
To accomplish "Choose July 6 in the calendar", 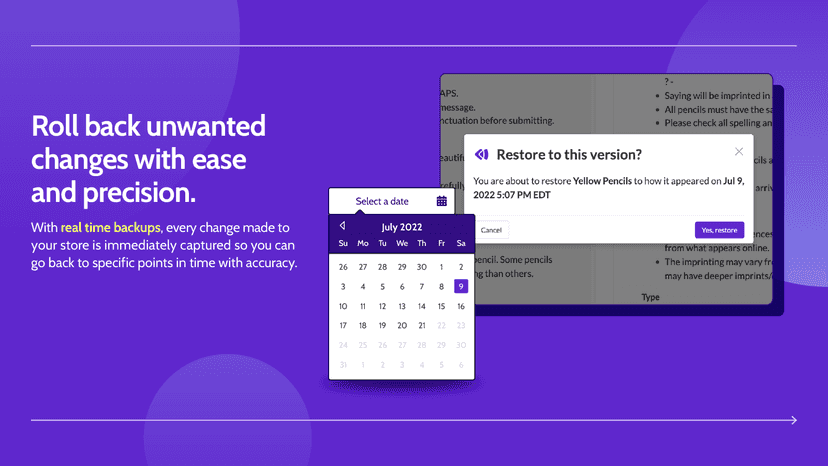I will point(402,286).
